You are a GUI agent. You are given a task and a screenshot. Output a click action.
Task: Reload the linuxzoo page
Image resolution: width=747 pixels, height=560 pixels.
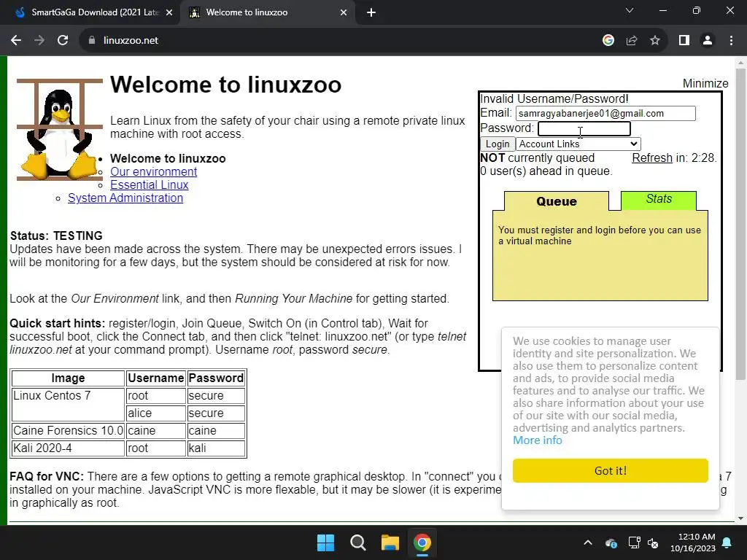63,41
